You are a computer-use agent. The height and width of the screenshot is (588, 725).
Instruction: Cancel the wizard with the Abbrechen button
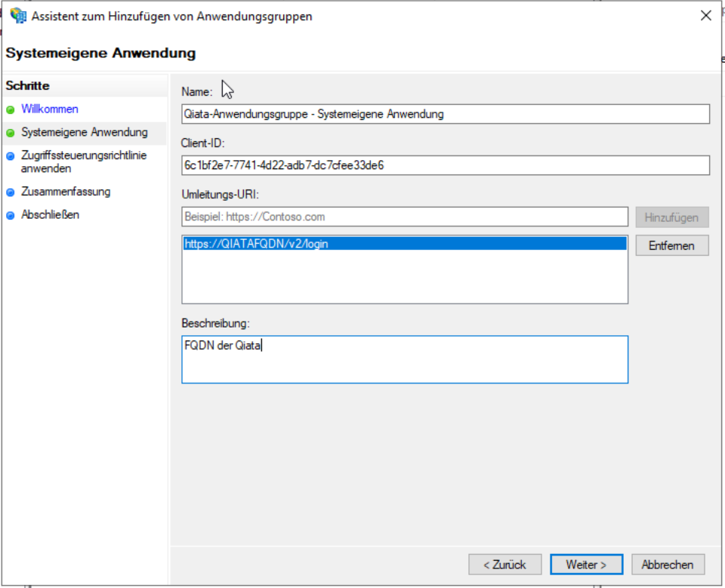668,564
